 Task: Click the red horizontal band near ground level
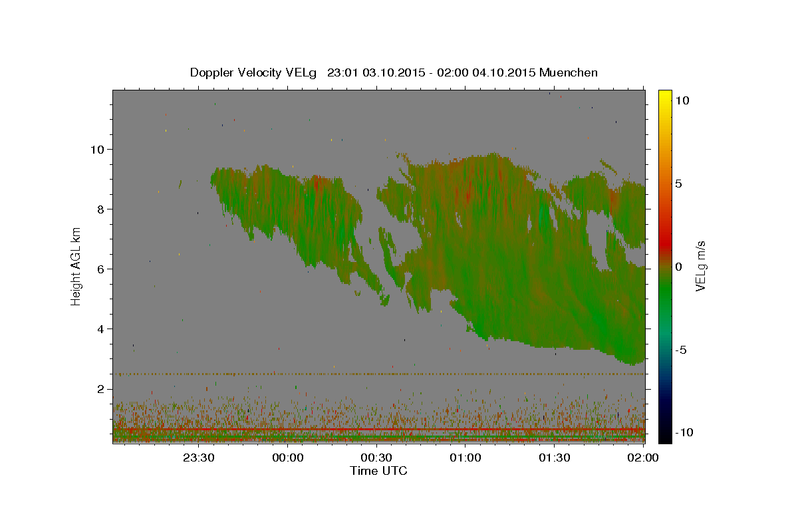coord(378,430)
